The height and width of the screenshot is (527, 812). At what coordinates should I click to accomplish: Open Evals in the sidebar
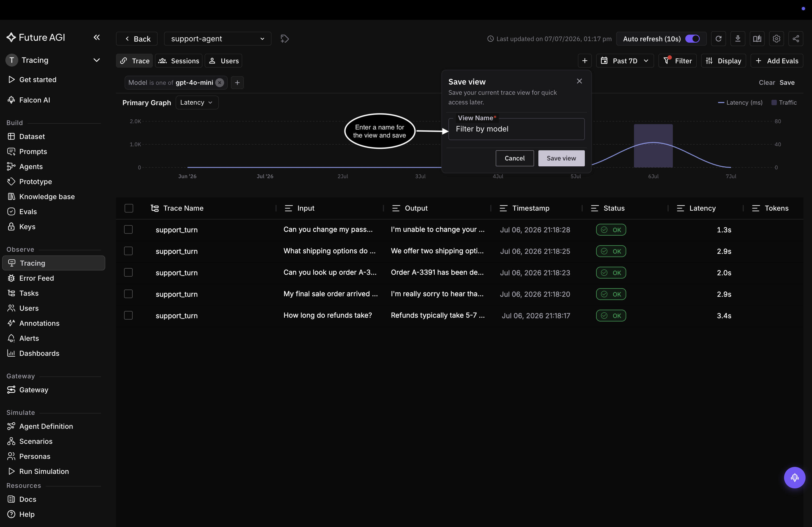(x=53, y=211)
